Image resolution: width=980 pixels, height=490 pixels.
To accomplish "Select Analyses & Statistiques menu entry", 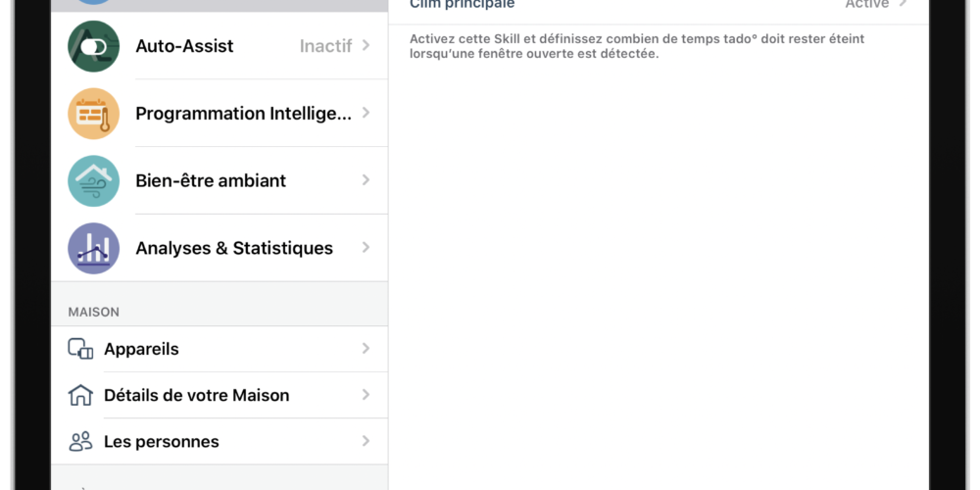I will [x=220, y=248].
